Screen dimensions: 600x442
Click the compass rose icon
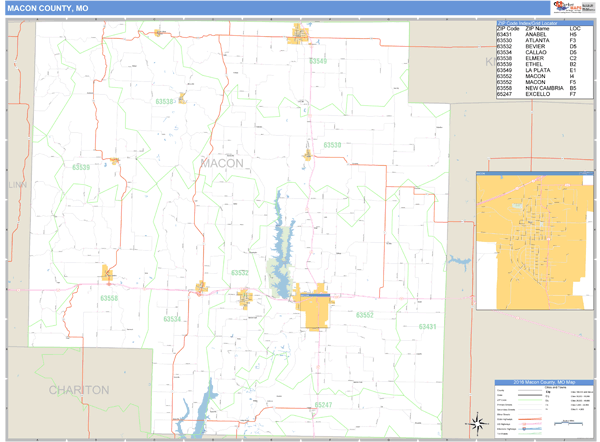coord(477,423)
